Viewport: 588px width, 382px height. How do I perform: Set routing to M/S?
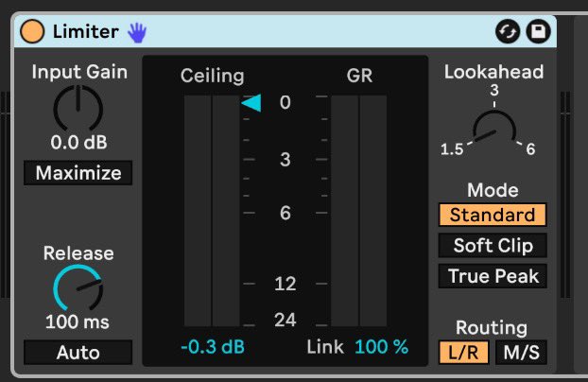click(521, 353)
